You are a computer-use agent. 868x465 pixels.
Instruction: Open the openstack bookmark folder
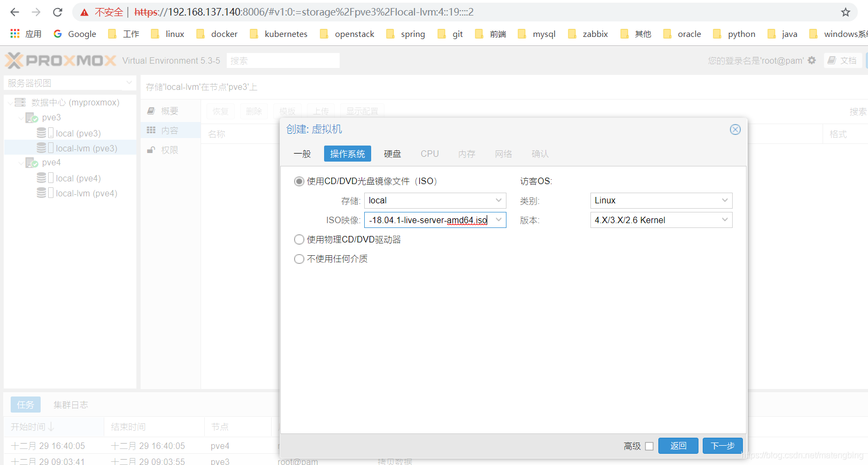point(347,34)
